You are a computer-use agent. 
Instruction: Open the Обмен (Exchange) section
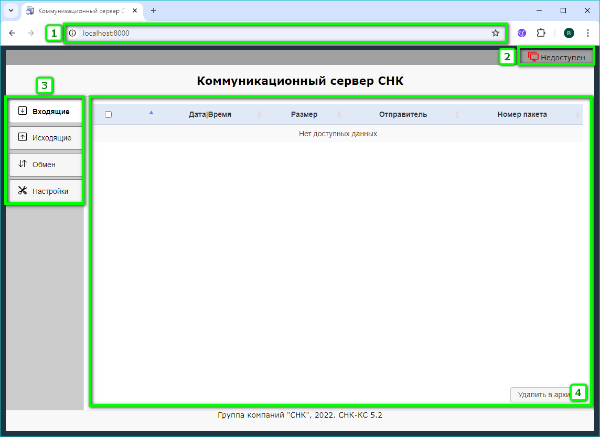(x=44, y=164)
